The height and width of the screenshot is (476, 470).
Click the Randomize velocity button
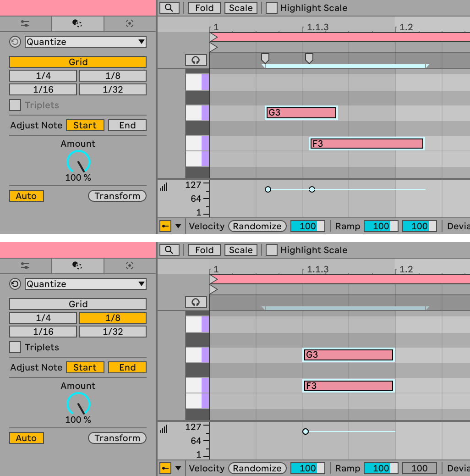tap(257, 226)
